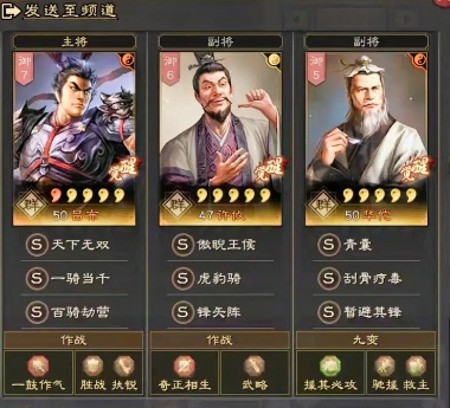Select the 胜战 tactic icon

pos(93,366)
